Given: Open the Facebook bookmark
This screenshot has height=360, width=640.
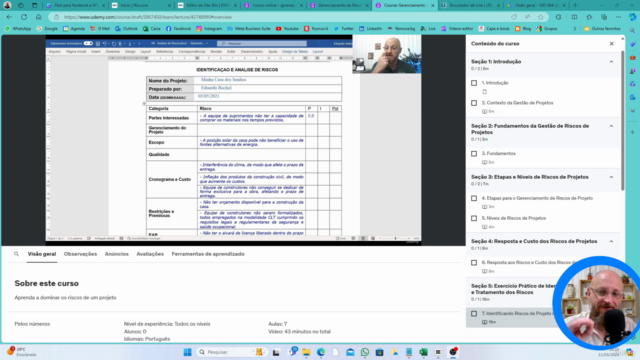Looking at the screenshot, I should (x=178, y=29).
